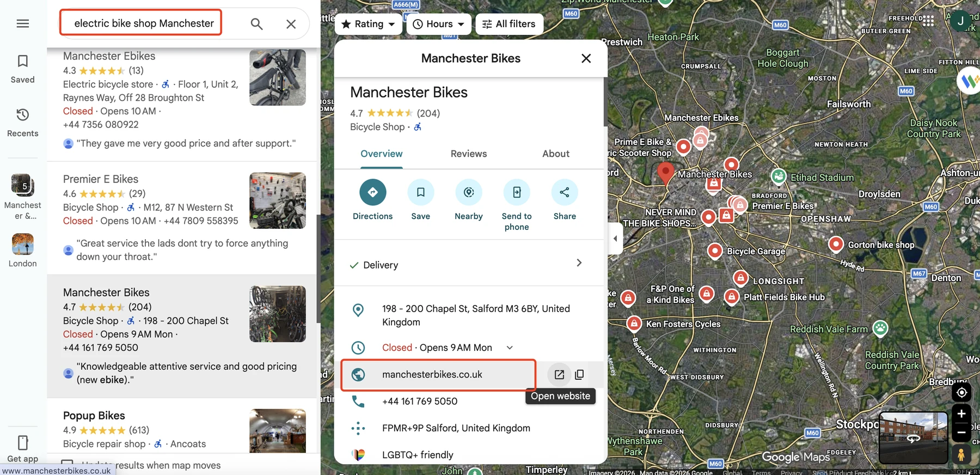This screenshot has height=475, width=980.
Task: Open the Premier E Bikes listing photo
Action: point(278,200)
